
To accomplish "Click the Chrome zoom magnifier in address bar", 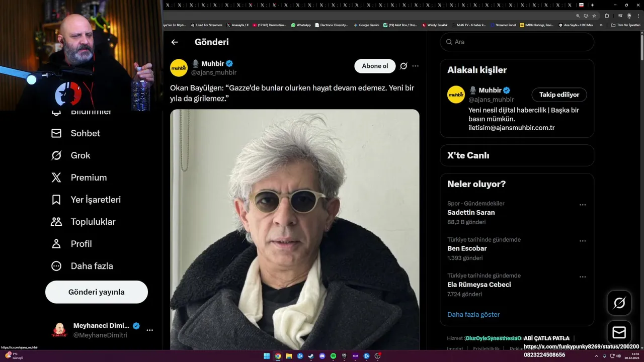I will 578,16.
